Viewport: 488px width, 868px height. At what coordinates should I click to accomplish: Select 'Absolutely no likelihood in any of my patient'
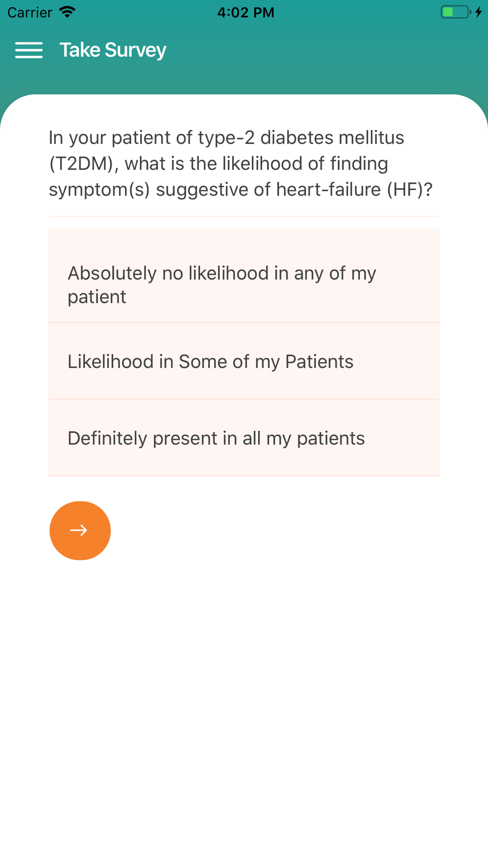pyautogui.click(x=244, y=276)
